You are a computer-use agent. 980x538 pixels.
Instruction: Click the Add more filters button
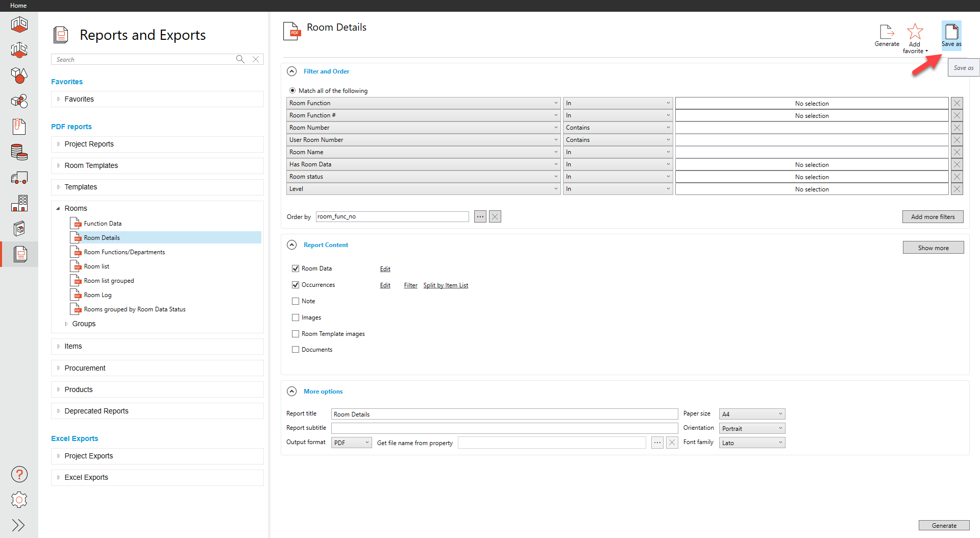(x=933, y=216)
